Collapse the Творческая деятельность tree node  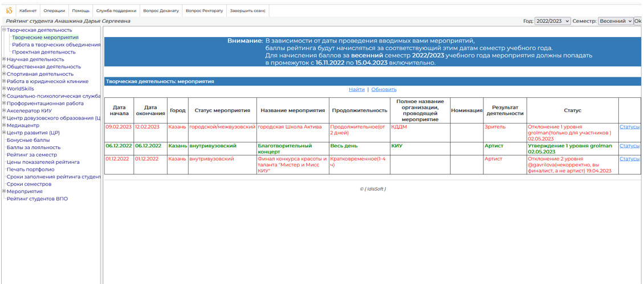coord(4,30)
